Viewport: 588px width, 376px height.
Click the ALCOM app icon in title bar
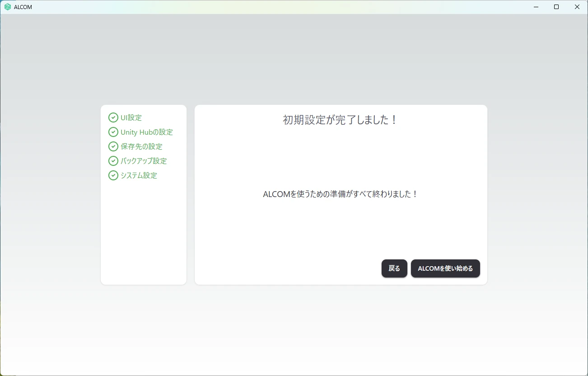[8, 7]
